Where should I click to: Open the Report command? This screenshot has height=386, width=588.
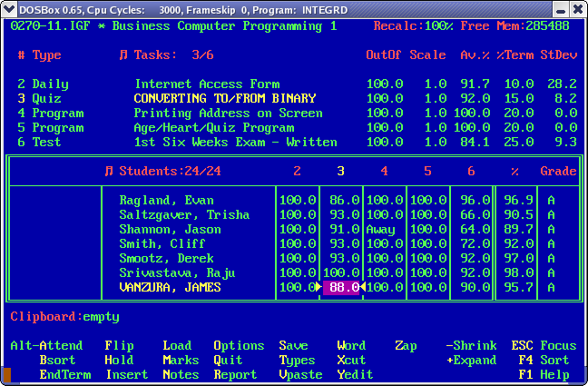pyautogui.click(x=235, y=375)
